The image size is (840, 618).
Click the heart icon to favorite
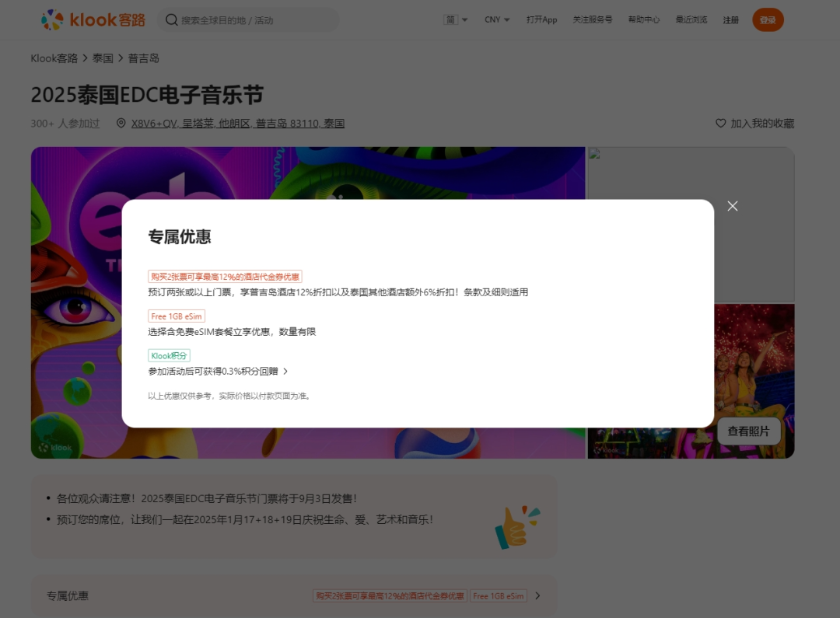(x=720, y=123)
